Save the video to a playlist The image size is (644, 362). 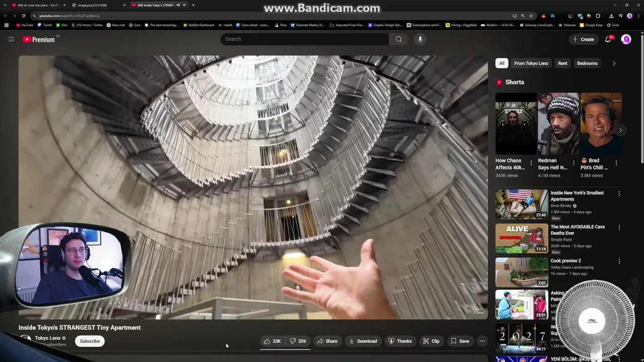pos(460,341)
